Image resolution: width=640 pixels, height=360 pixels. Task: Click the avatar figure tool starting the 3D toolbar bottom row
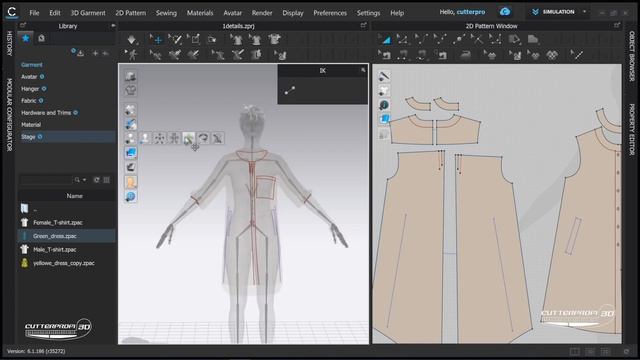coord(131,55)
